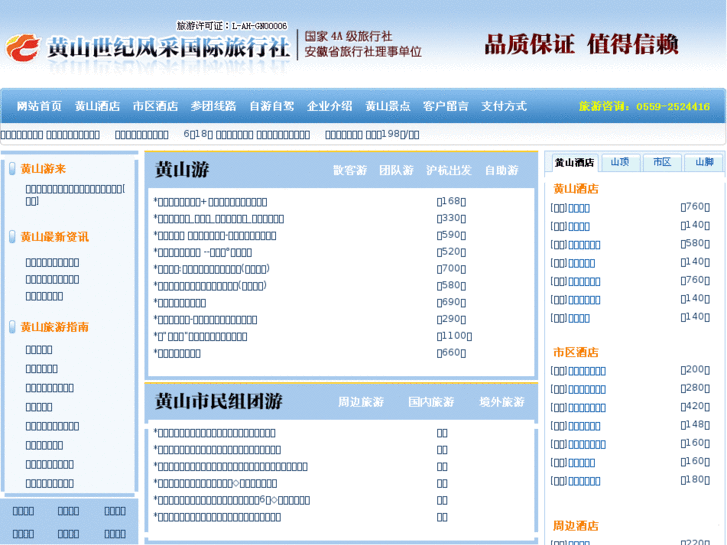Click the 市区酒店 section heading in right column

click(x=576, y=353)
